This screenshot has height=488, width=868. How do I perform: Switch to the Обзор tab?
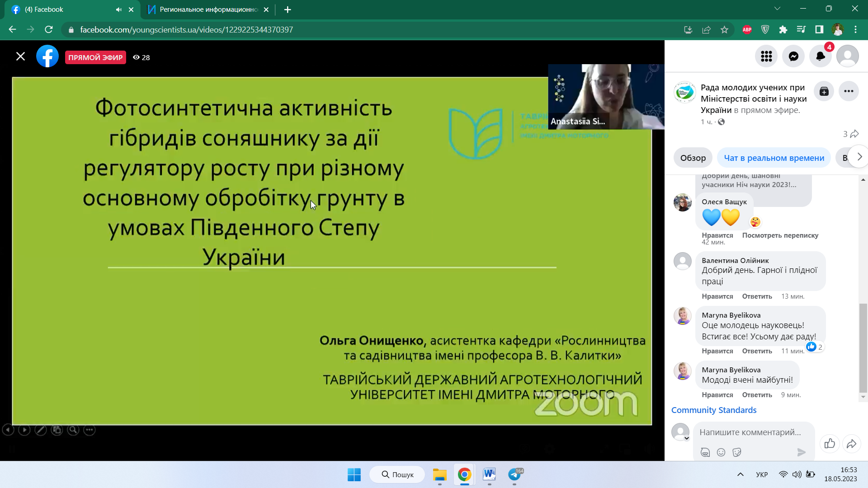pos(693,158)
